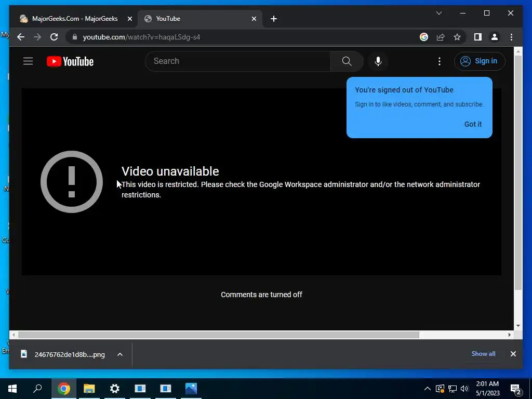
Task: Show hidden system tray icons
Action: pyautogui.click(x=428, y=389)
